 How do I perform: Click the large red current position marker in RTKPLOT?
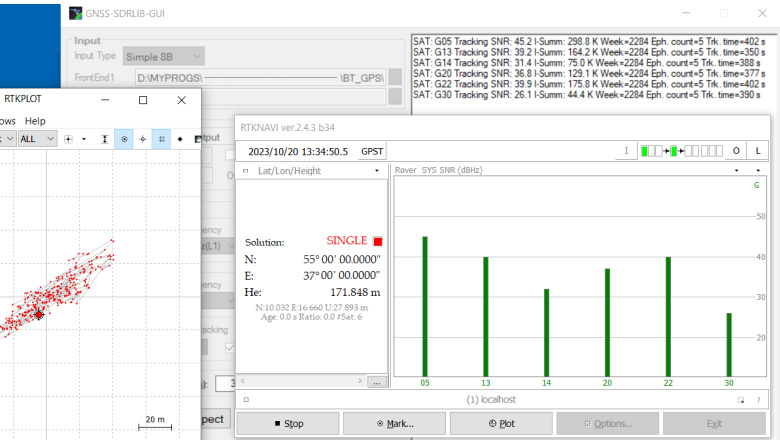[x=39, y=315]
